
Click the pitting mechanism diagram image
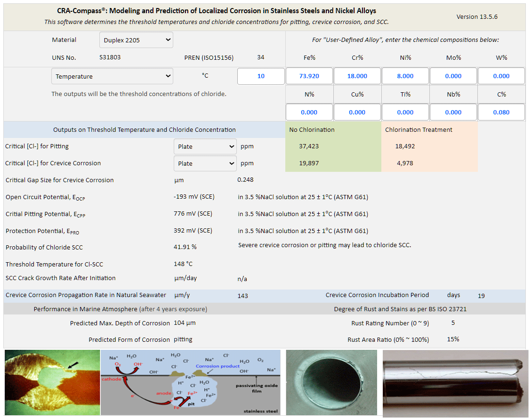click(191, 382)
